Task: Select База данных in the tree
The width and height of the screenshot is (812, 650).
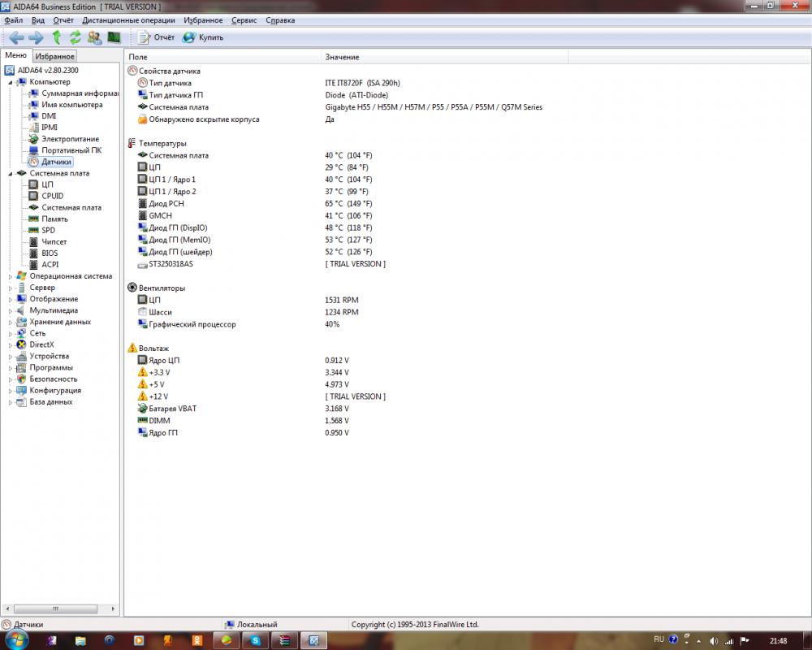Action: 45,401
